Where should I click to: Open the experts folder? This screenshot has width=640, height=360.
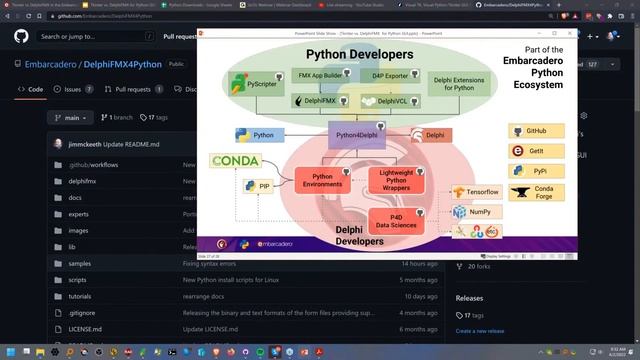78,214
